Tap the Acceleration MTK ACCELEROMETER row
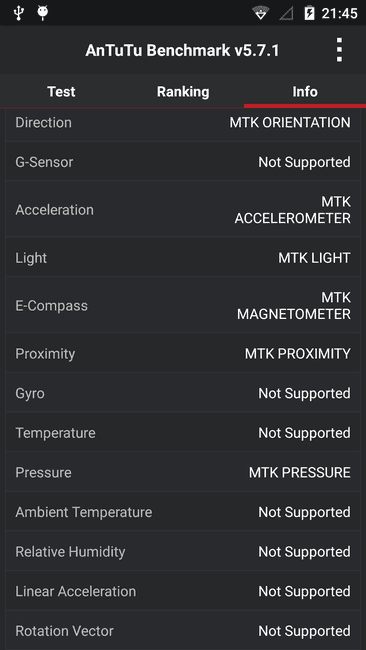The width and height of the screenshot is (366, 650). click(183, 209)
